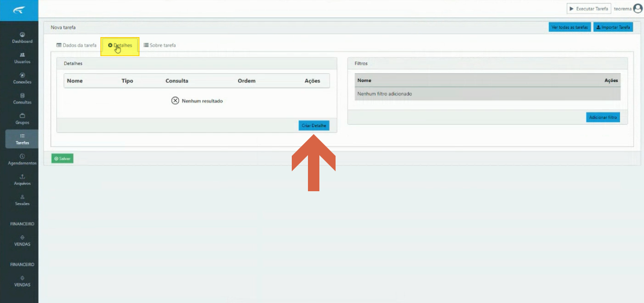This screenshot has width=644, height=303.
Task: Click the Nova tarefa page title
Action: pos(63,28)
